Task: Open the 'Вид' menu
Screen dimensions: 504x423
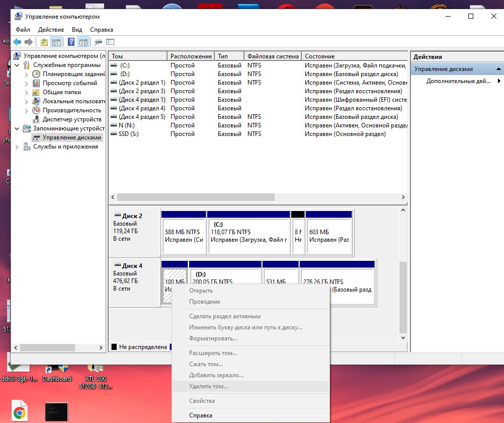Action: [77, 30]
